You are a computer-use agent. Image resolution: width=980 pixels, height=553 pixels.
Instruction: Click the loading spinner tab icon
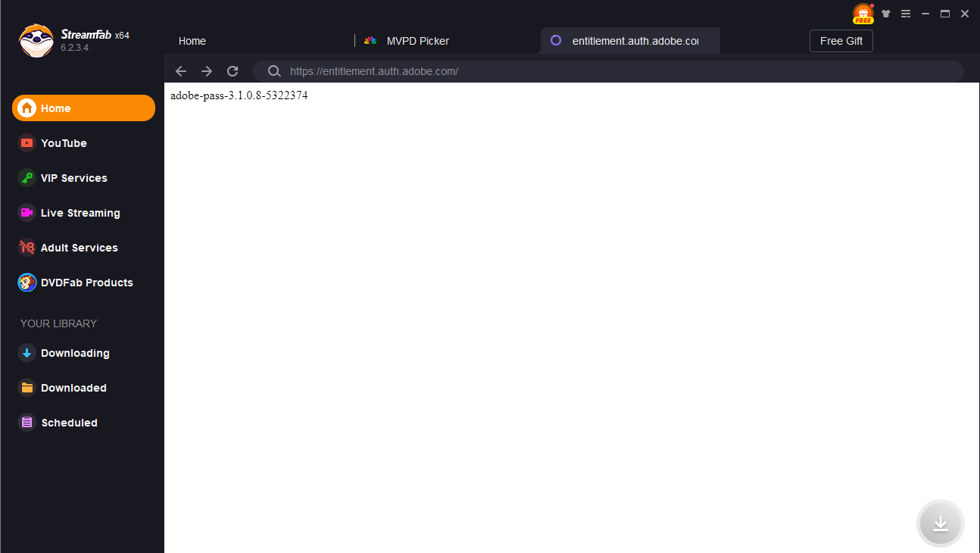pyautogui.click(x=556, y=41)
